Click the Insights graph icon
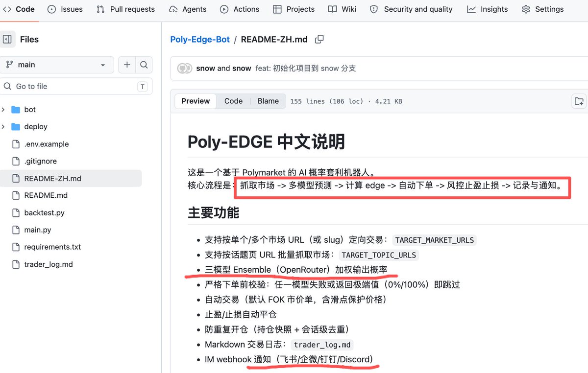This screenshot has width=588, height=373. point(471,9)
